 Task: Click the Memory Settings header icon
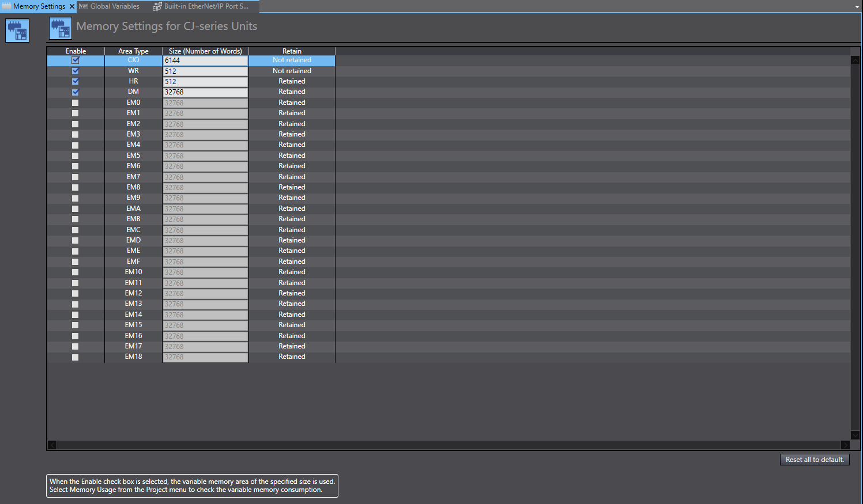(61, 28)
